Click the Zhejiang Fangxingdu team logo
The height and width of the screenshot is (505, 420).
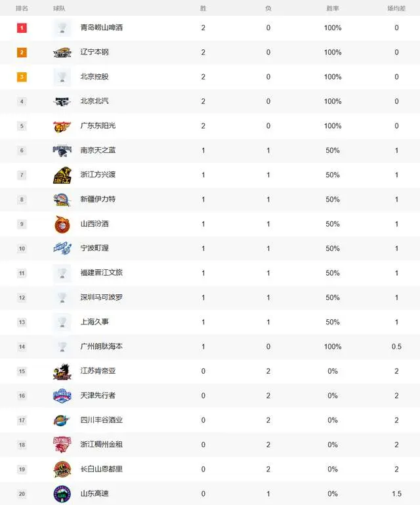tap(62, 175)
